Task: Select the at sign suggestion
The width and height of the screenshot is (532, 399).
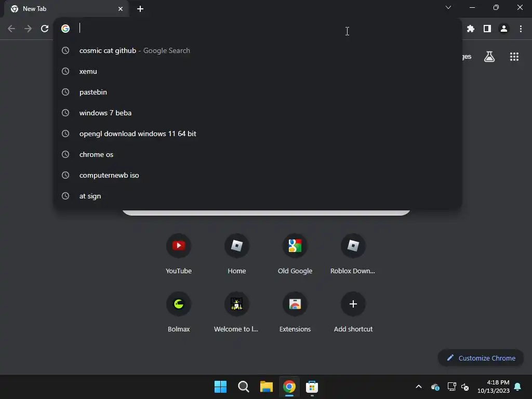Action: [x=258, y=196]
